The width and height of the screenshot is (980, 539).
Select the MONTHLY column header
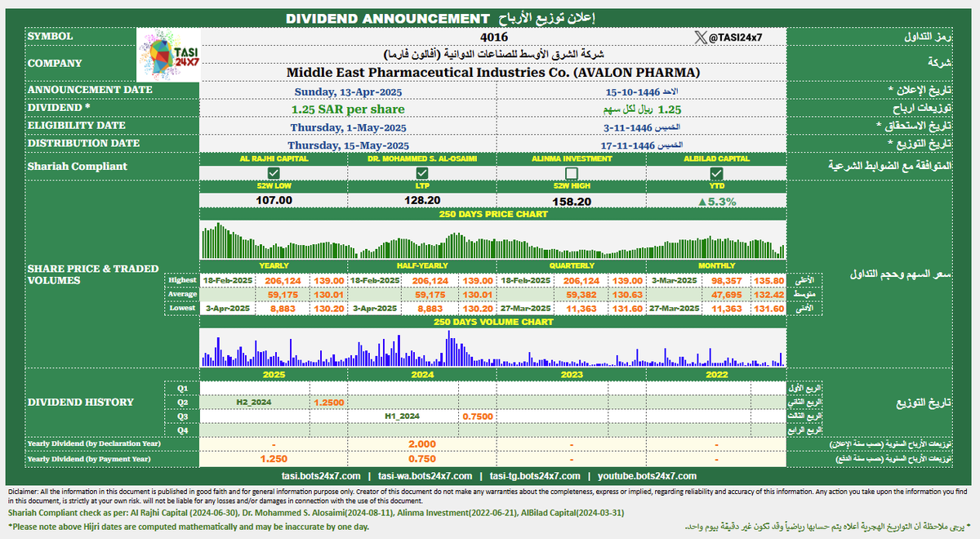click(x=716, y=266)
